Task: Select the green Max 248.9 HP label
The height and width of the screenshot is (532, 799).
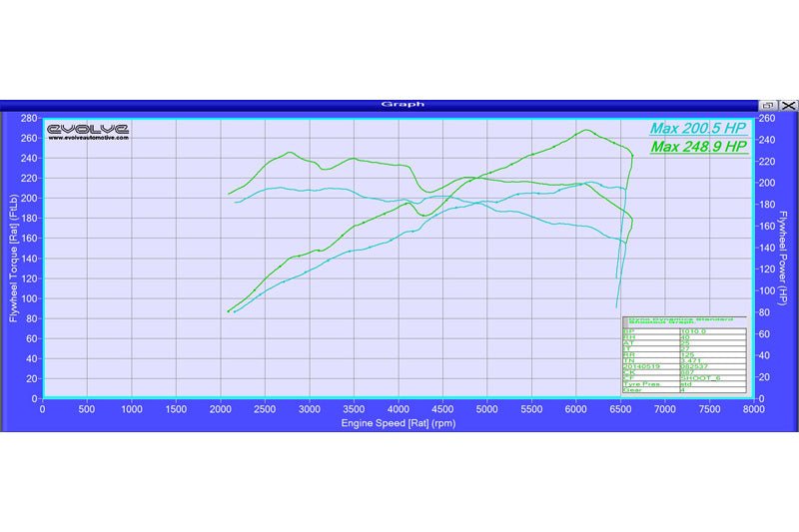Action: coord(697,147)
